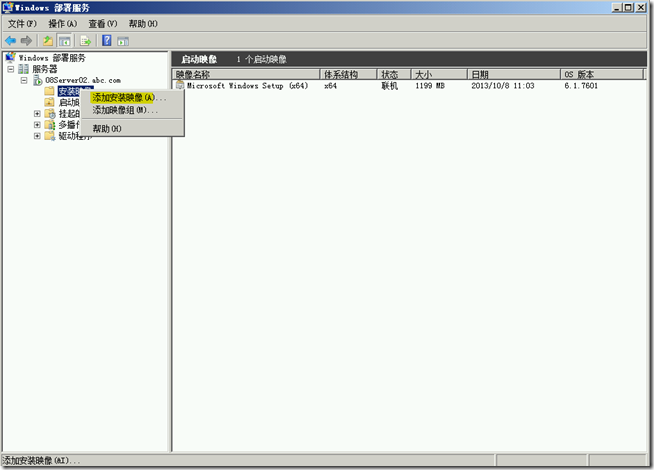Image resolution: width=654 pixels, height=470 pixels.
Task: Expand the 多播传输 tree node
Action: coord(37,125)
